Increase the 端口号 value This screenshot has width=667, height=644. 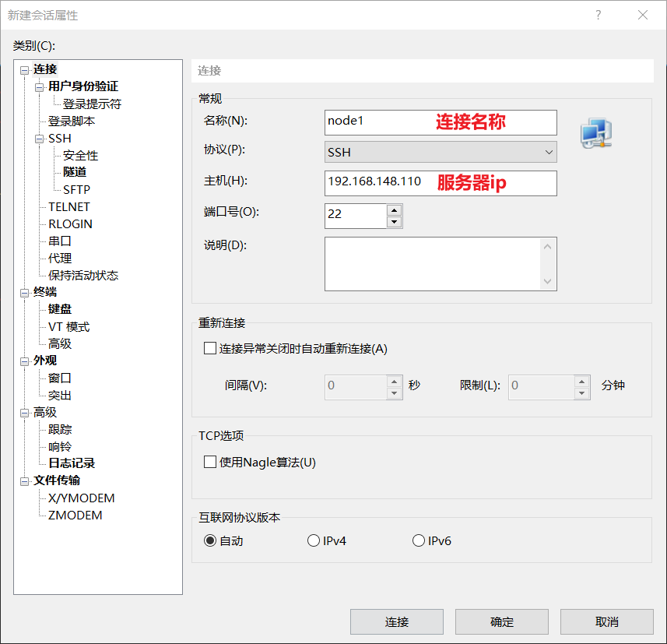point(394,210)
